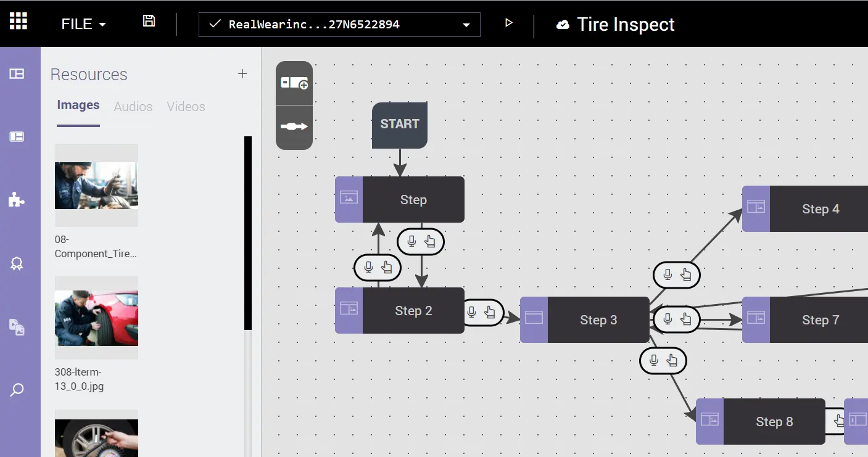Select the Step 8 node
The width and height of the screenshot is (868, 457).
click(761, 422)
